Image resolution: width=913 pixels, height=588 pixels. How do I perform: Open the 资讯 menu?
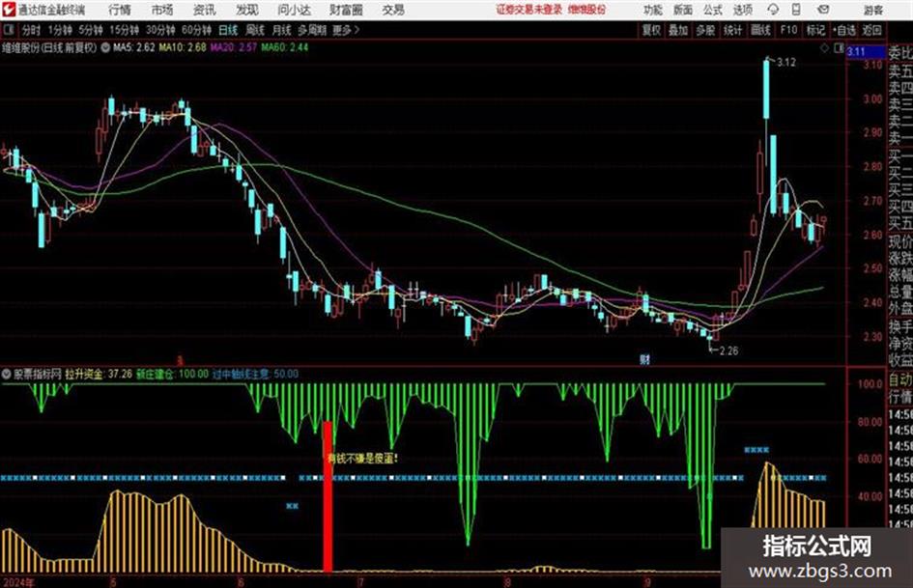pos(204,10)
